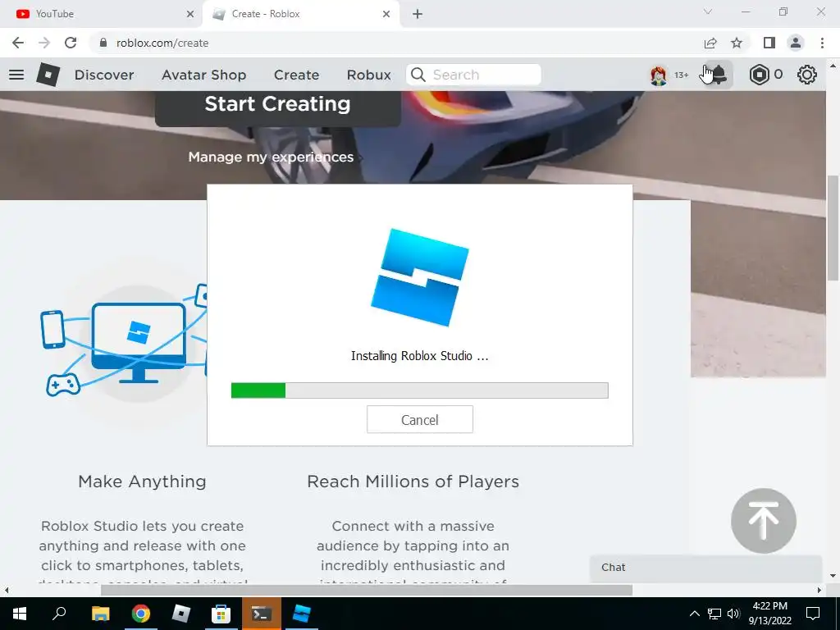
Task: Open the Avatar Shop menu item
Action: coord(204,75)
